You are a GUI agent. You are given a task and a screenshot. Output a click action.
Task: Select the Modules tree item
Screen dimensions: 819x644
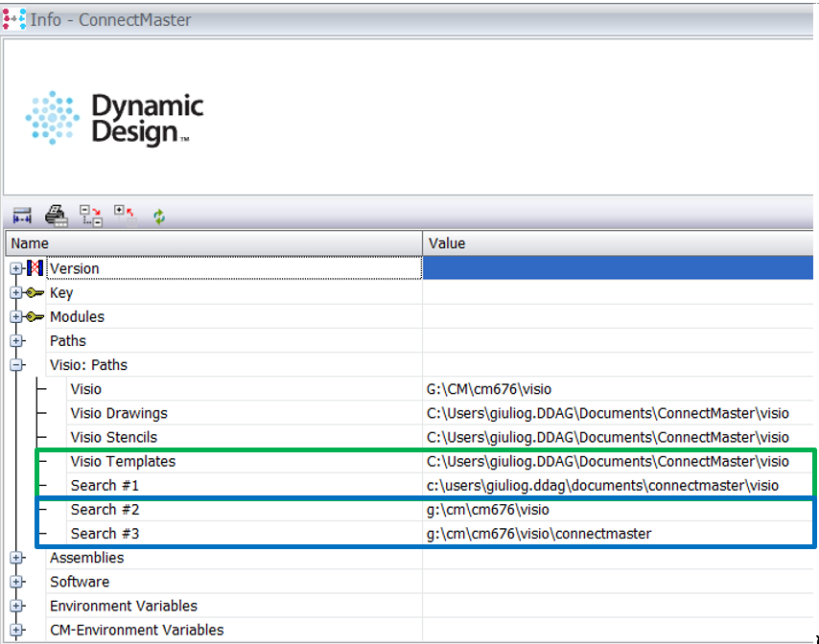[77, 317]
